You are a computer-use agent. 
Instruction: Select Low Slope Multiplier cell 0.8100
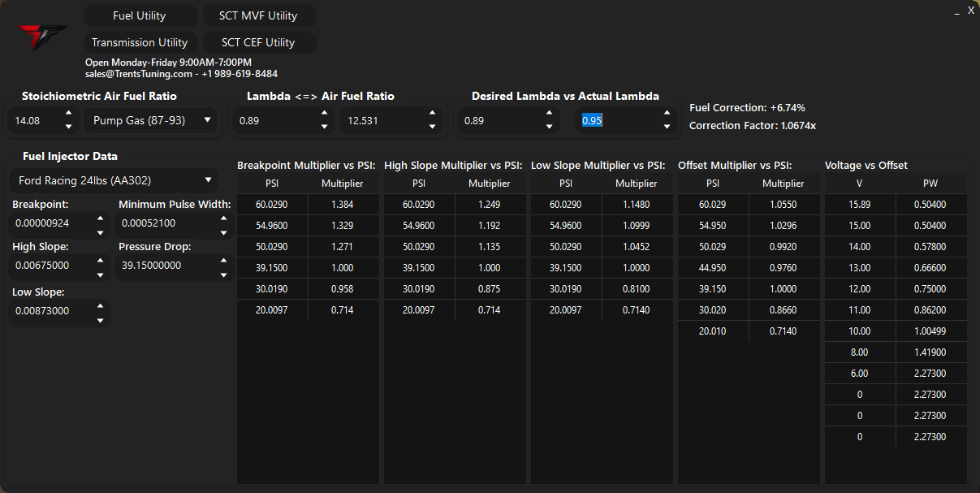coord(637,289)
